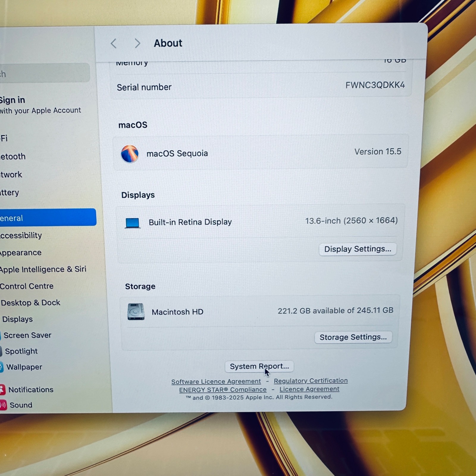Click the Serial number label
This screenshot has width=476, height=476.
144,87
